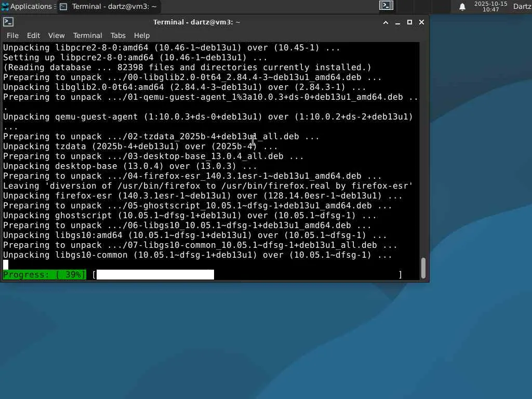The image size is (532, 399).
Task: Click the 'Unpacking tzdata' line
Action: coord(140,147)
